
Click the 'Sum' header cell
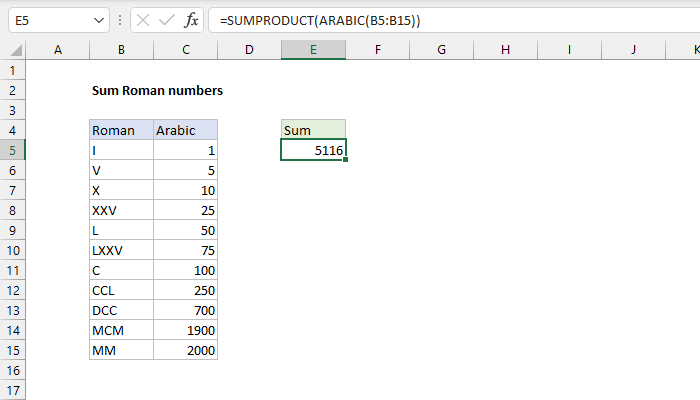[313, 130]
